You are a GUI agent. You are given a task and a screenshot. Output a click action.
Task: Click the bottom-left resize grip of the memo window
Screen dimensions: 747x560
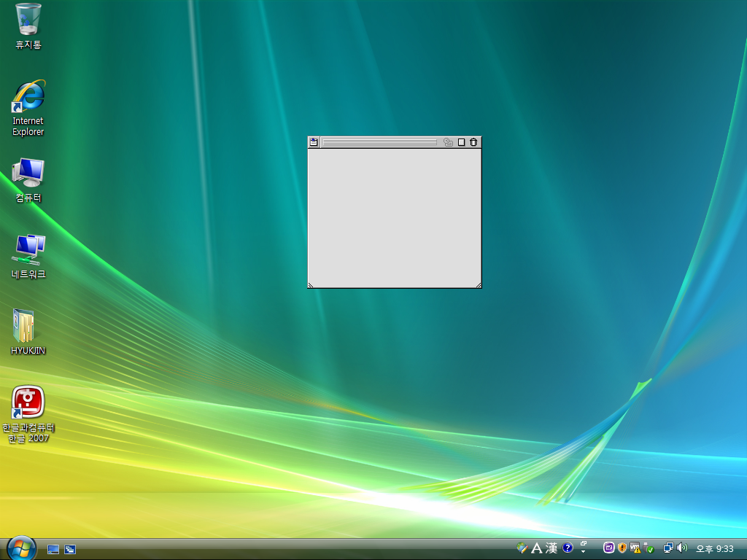(311, 285)
